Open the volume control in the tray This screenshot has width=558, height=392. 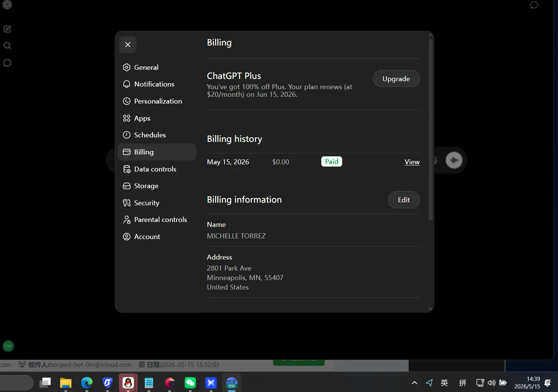[492, 383]
